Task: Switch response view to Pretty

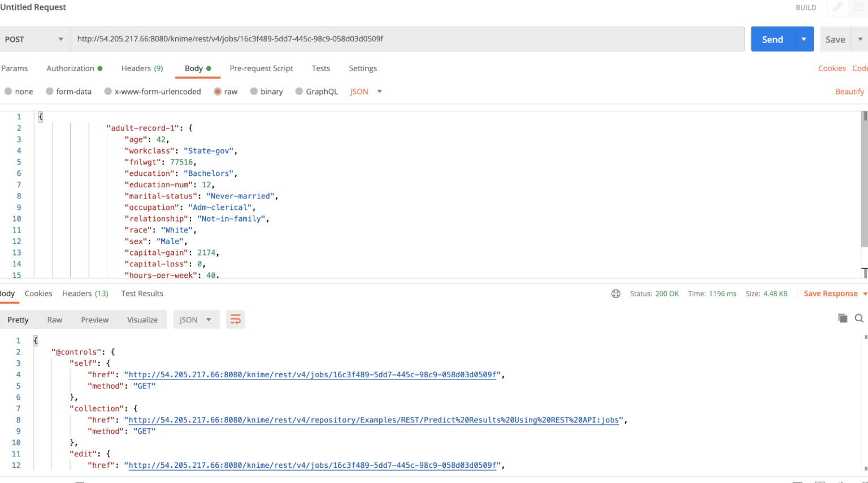Action: (x=18, y=320)
